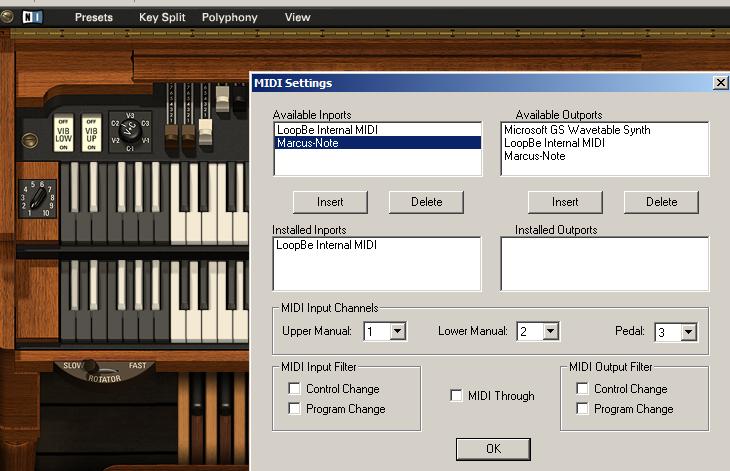Screen dimensions: 730x471
Task: Flip the SLOW/FAST rotator lever
Action: pyautogui.click(x=90, y=366)
